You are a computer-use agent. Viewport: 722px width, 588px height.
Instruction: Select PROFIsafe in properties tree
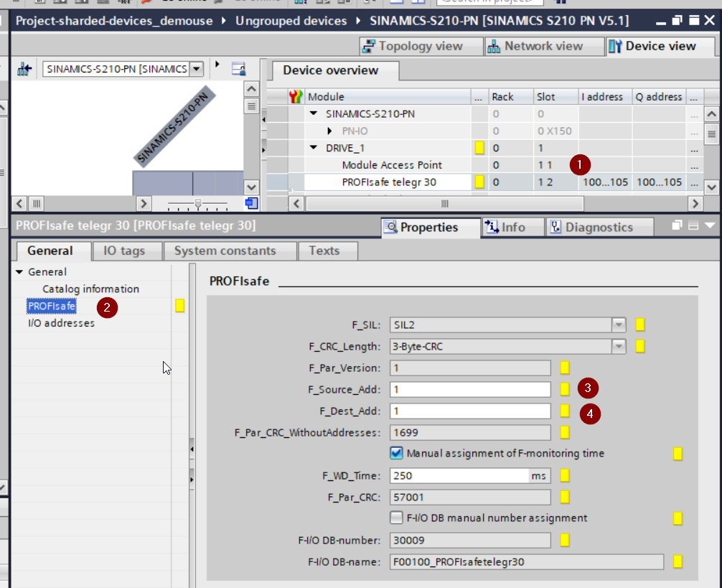point(51,306)
